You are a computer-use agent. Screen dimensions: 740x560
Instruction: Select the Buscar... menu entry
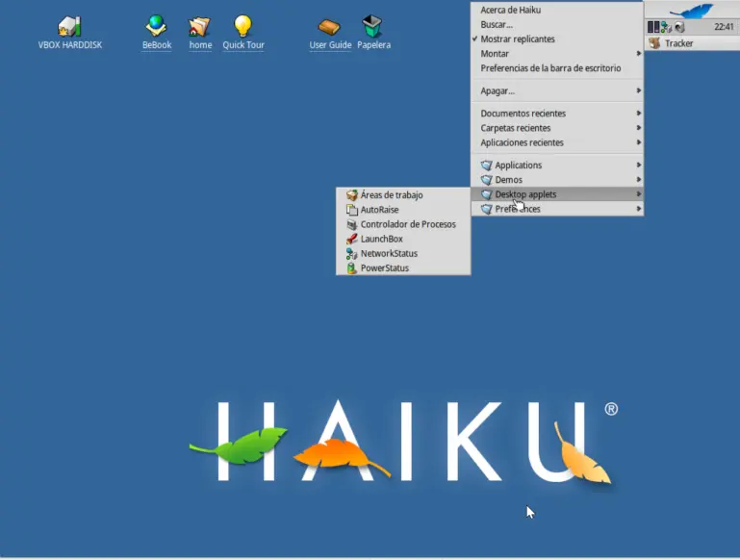coord(496,24)
